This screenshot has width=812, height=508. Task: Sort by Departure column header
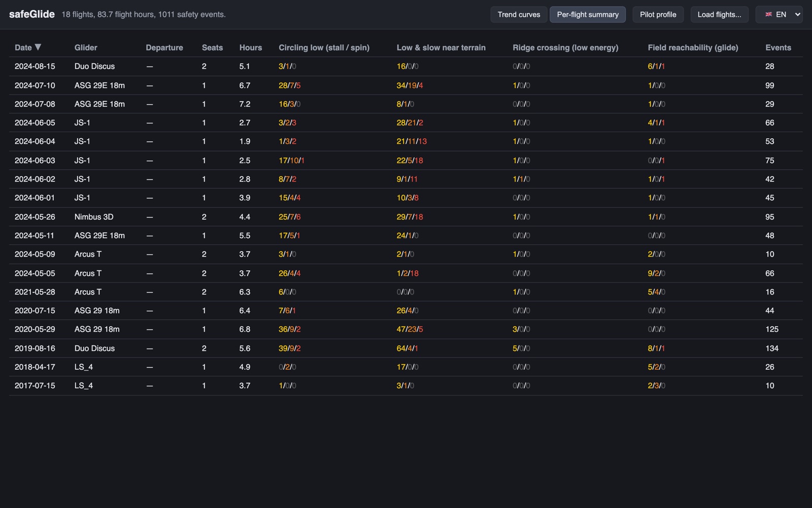[x=164, y=47]
